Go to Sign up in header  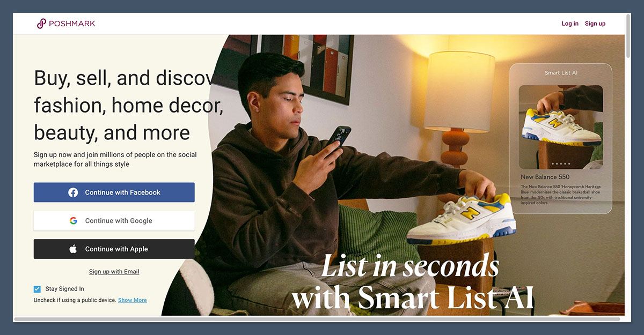[595, 24]
